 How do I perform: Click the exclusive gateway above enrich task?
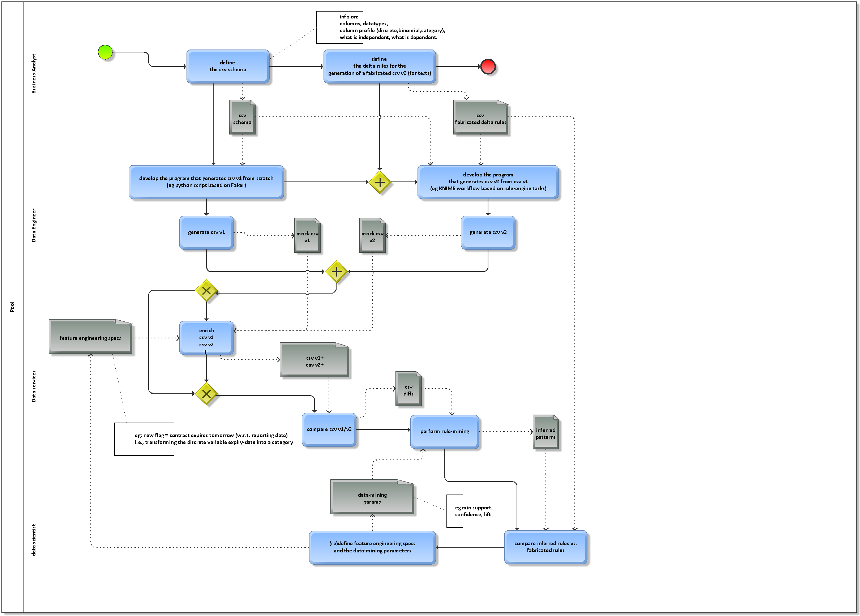coord(206,290)
